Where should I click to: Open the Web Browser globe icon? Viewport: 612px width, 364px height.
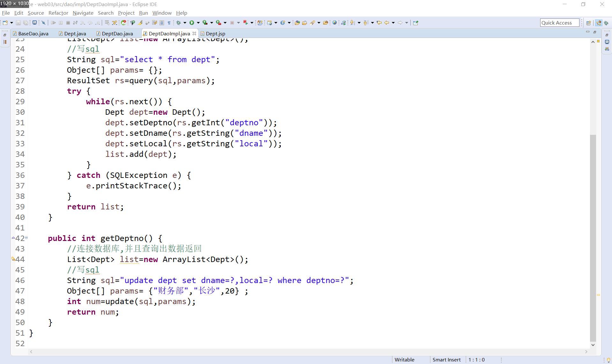point(334,23)
